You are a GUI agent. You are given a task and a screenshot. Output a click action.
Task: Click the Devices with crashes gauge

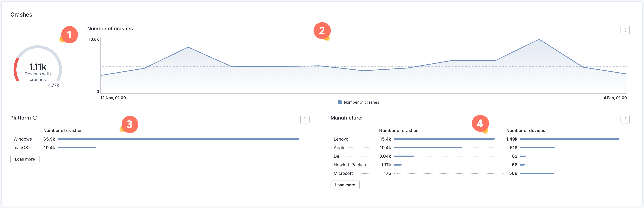[x=38, y=67]
